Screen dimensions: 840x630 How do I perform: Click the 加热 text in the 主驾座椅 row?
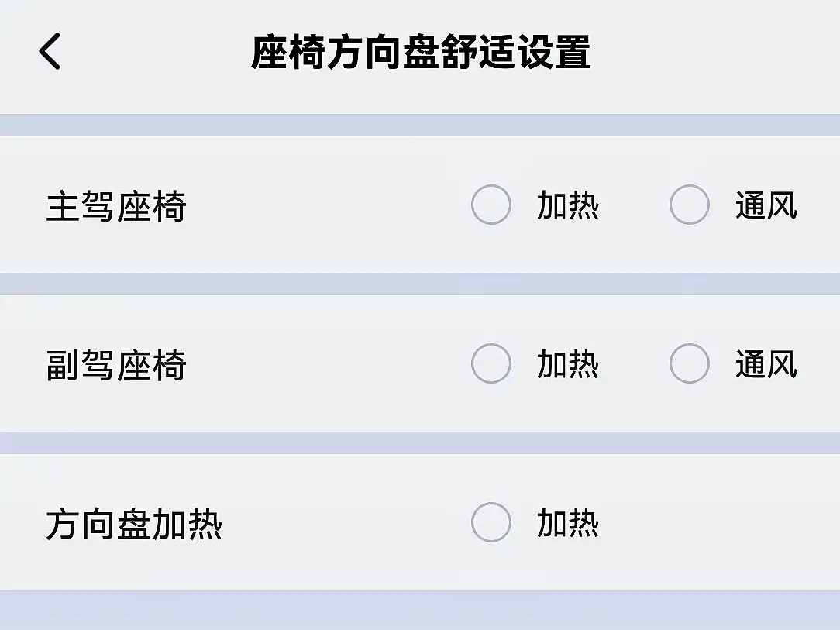[x=568, y=207]
